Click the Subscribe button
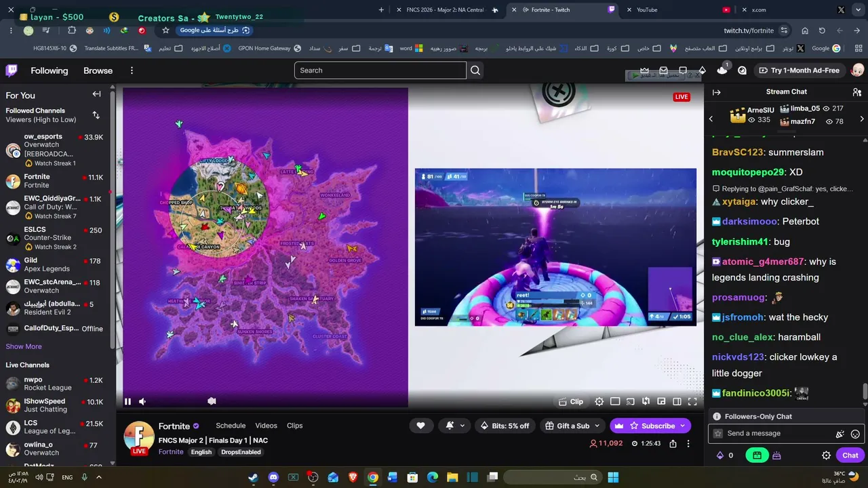The image size is (868, 488). coord(650,426)
